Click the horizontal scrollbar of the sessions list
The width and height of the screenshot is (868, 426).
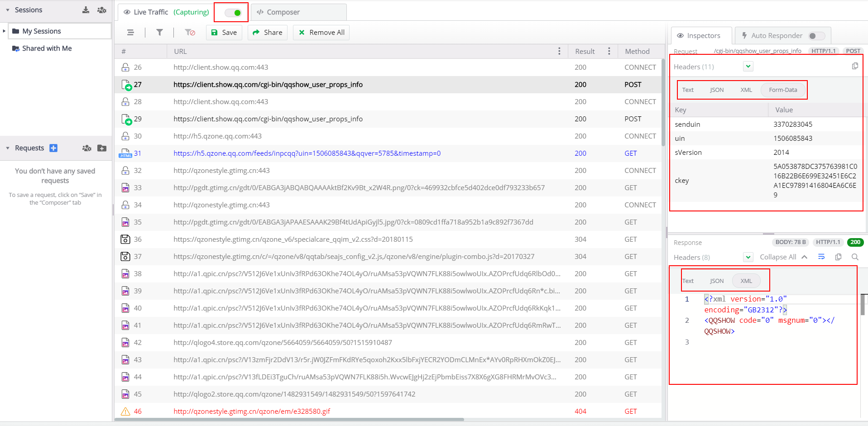(290, 420)
